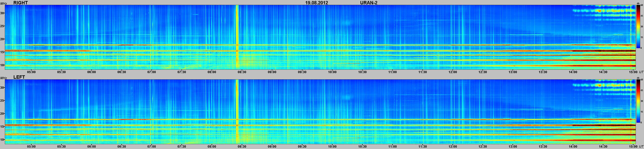Click the LEFT polarization panel label
This screenshot has height=149, width=644.
pos(19,77)
